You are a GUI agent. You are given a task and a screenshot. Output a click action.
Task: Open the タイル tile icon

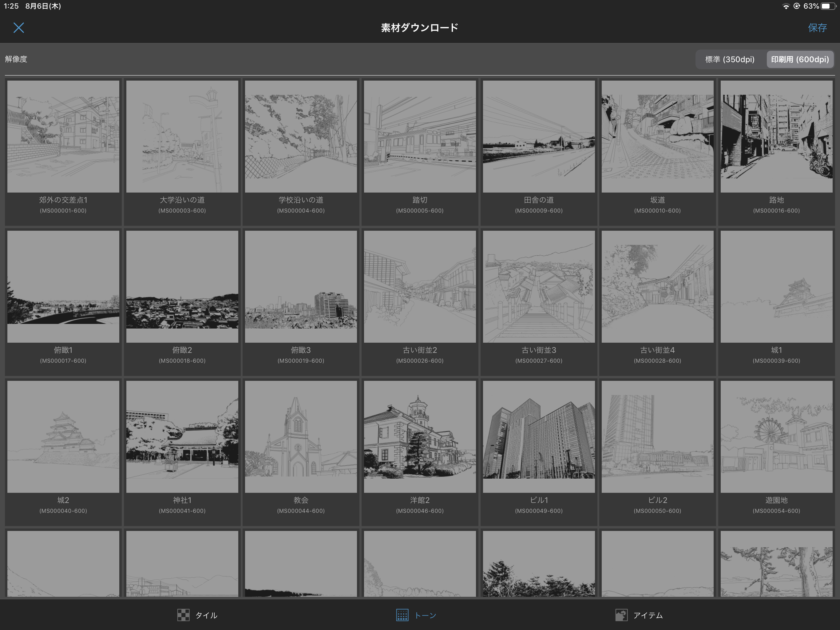click(x=184, y=615)
